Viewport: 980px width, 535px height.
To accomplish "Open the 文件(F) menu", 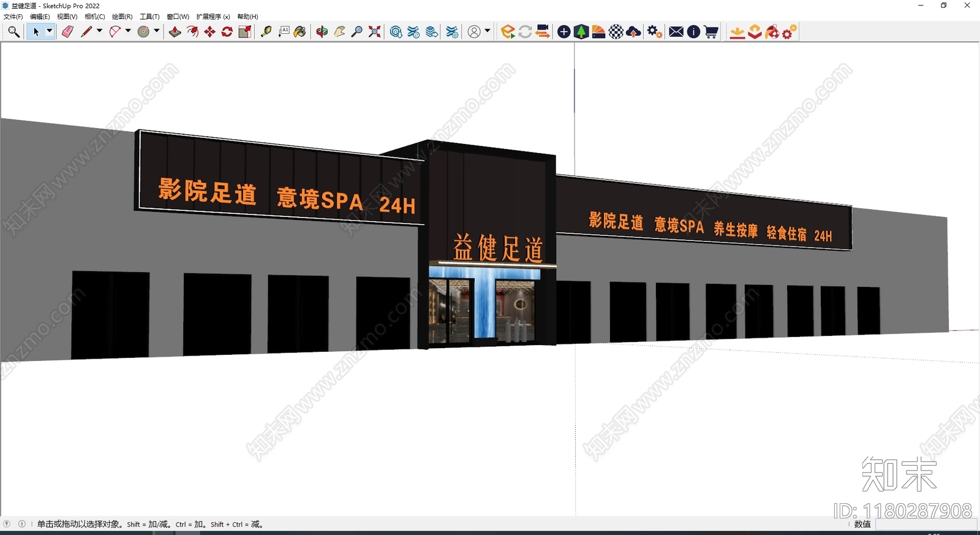I will tap(13, 17).
